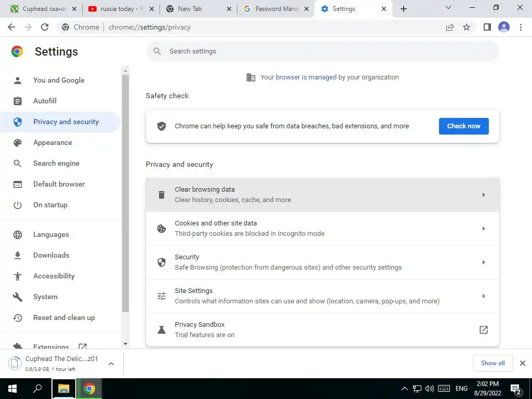Open the notification center icon
This screenshot has width=532, height=399.
click(516, 390)
